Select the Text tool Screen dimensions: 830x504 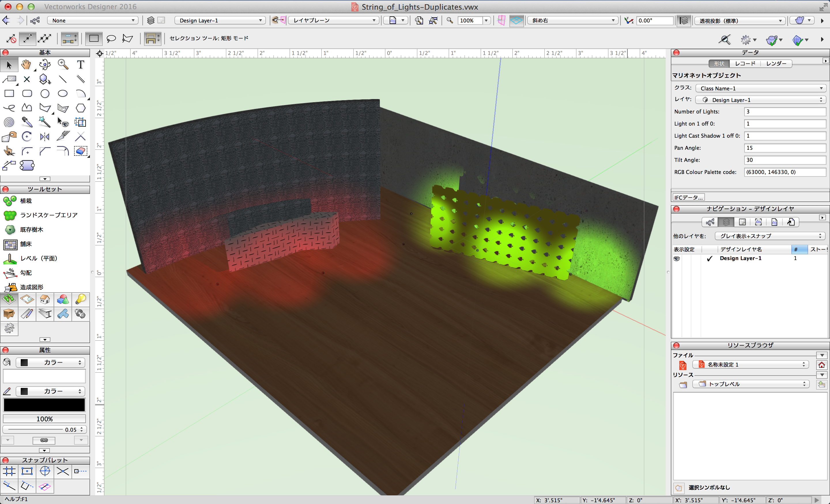tap(80, 64)
